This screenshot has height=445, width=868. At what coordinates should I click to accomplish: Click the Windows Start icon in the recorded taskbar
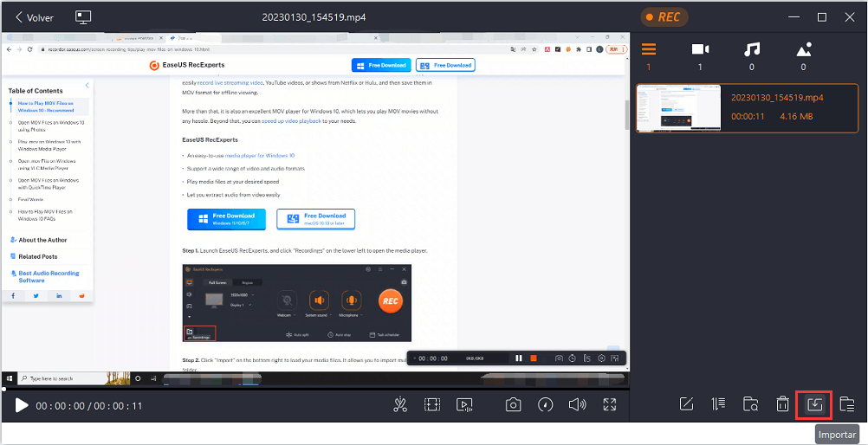[10, 378]
